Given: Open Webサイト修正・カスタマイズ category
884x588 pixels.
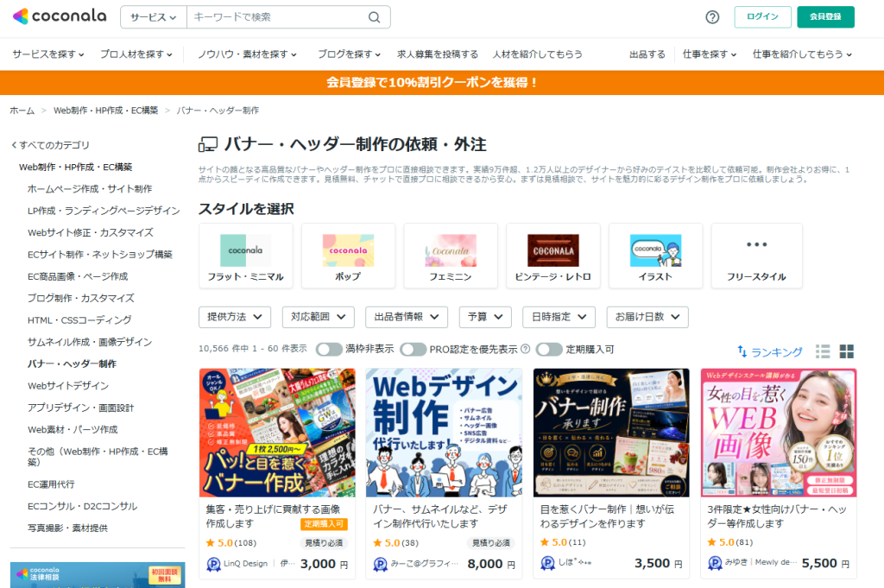Looking at the screenshot, I should 90,232.
